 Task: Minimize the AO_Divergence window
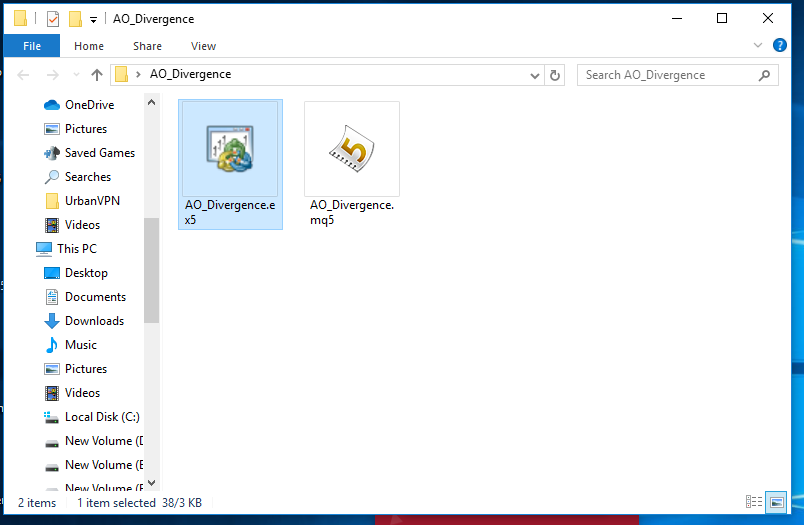click(x=677, y=18)
